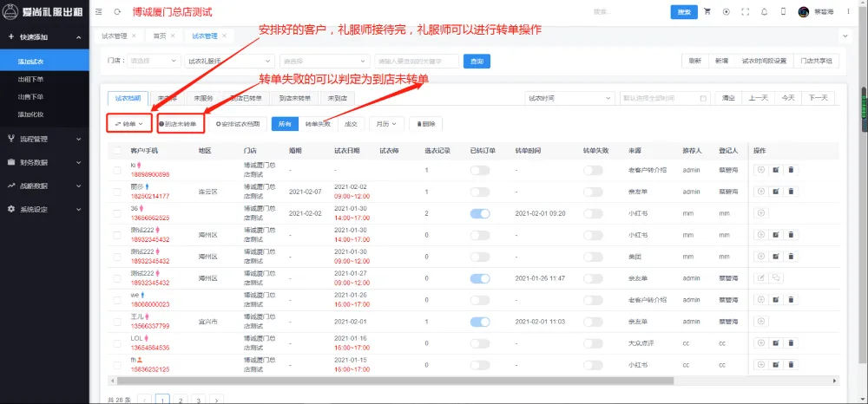The image size is (868, 404).
Task: Open the shopping cart icon in header
Action: [707, 12]
